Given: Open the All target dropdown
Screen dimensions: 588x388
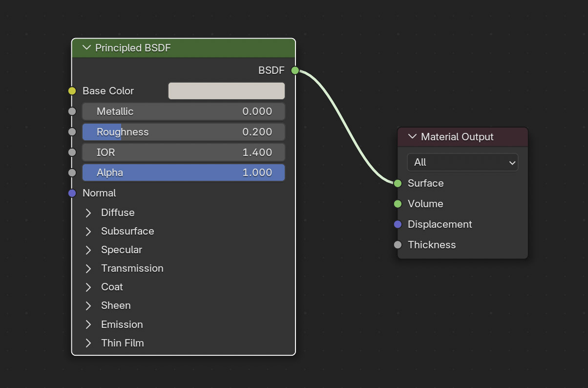Looking at the screenshot, I should (462, 162).
